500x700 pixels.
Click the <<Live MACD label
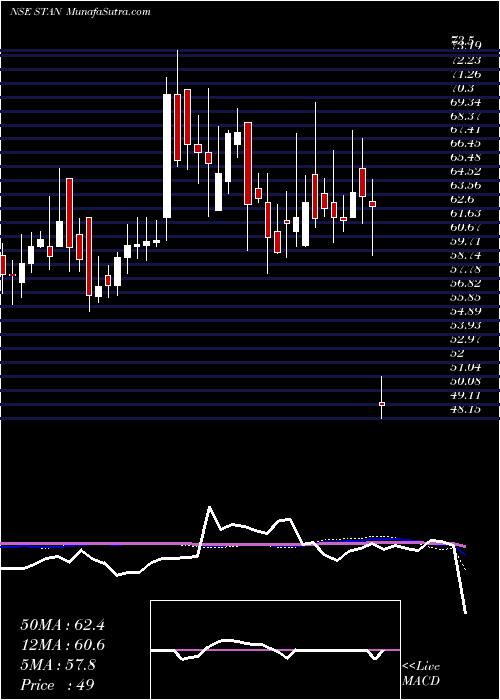point(421,674)
